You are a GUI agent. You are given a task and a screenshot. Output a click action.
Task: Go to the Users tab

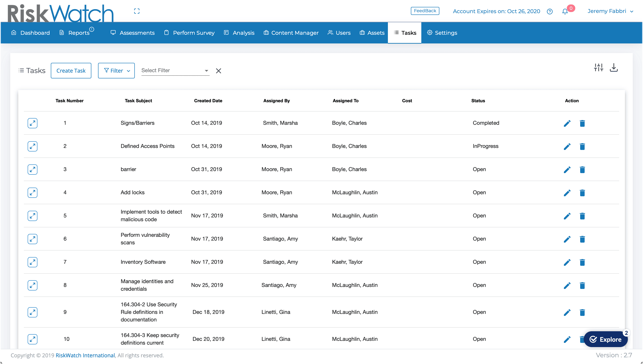click(339, 33)
